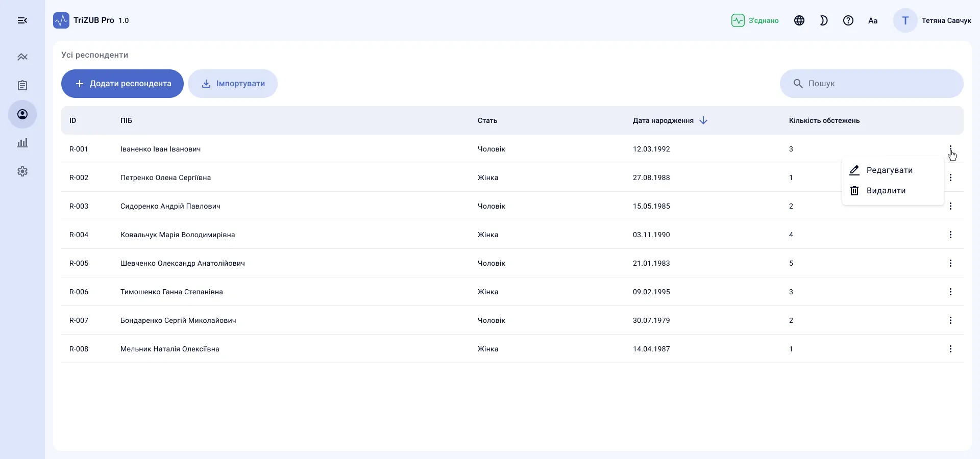Click the Aa font size icon
Viewport: 980px width, 459px height.
(873, 20)
